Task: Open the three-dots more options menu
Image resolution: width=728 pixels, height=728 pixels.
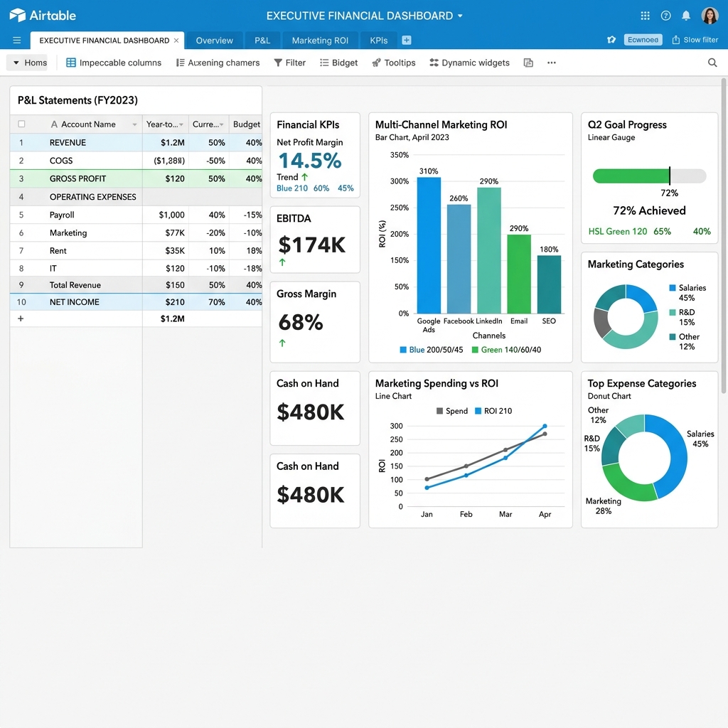Action: (552, 63)
